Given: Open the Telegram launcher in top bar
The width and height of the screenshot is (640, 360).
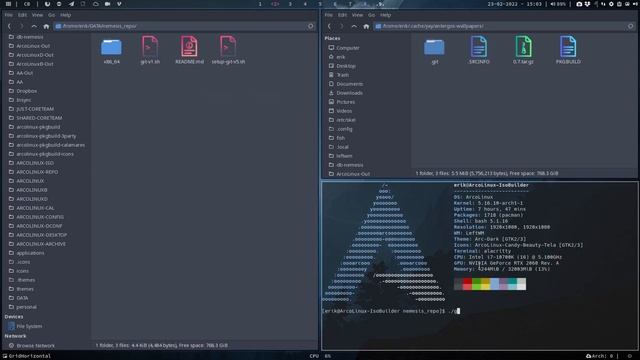Looking at the screenshot, I should (x=71, y=4).
